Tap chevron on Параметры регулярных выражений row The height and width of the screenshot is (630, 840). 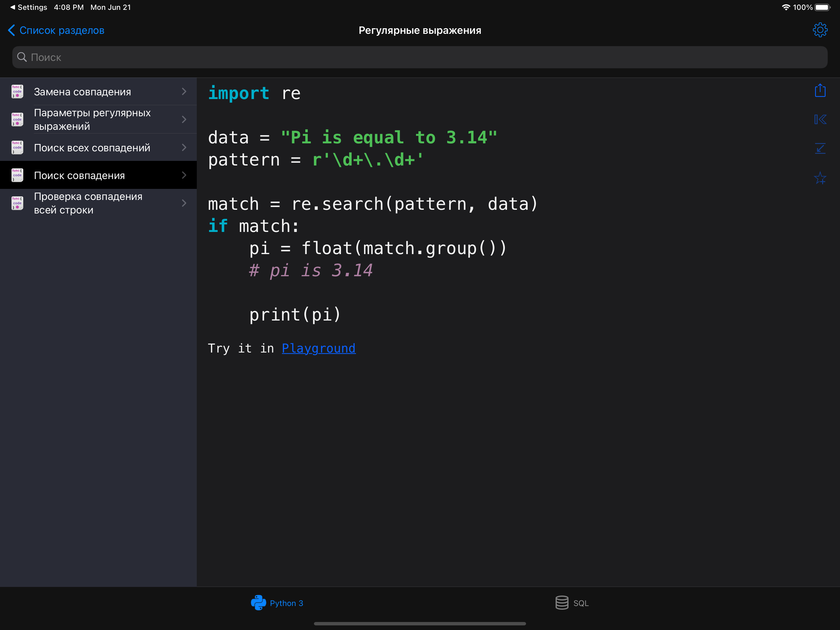point(184,119)
